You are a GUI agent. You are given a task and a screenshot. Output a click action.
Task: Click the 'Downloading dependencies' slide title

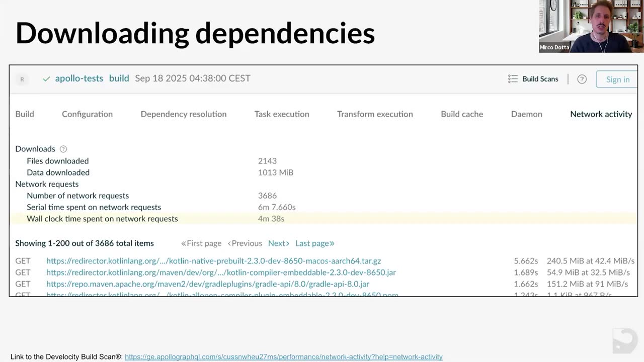point(195,33)
